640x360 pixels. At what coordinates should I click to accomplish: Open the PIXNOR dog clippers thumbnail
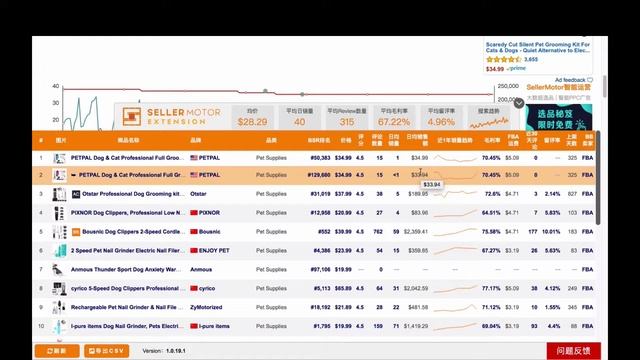point(59,213)
